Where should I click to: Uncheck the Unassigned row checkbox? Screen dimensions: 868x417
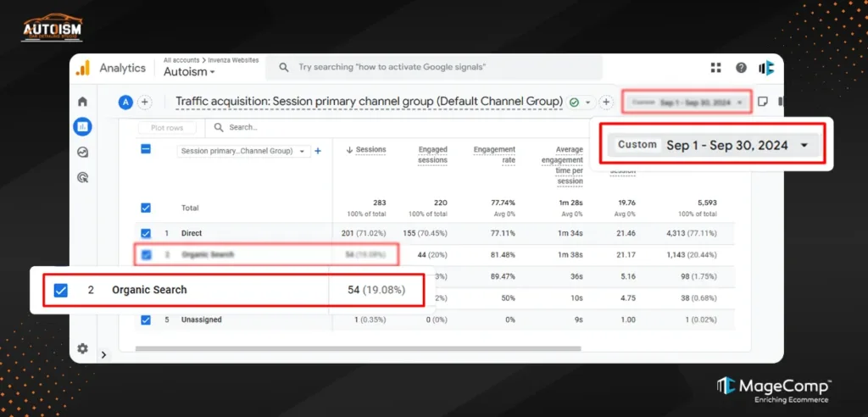click(146, 320)
